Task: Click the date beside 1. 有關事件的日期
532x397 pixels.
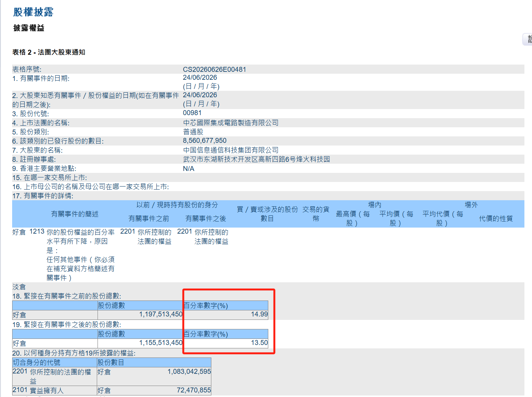Action: click(x=200, y=78)
